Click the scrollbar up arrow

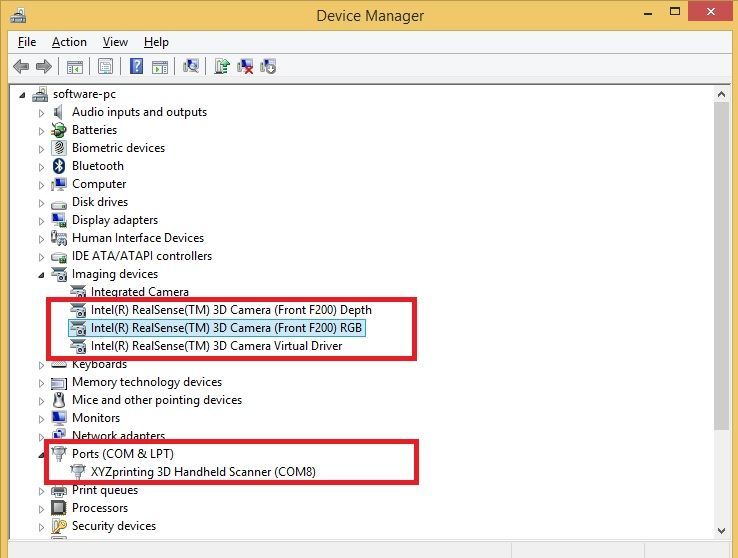click(721, 94)
